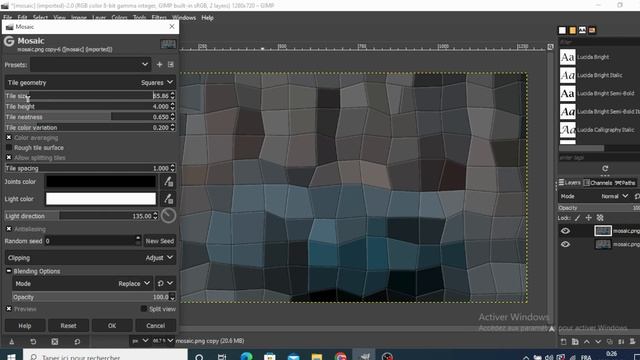Viewport: 640px width, 360px height.
Task: Open the Presets dropdown
Action: [90, 64]
